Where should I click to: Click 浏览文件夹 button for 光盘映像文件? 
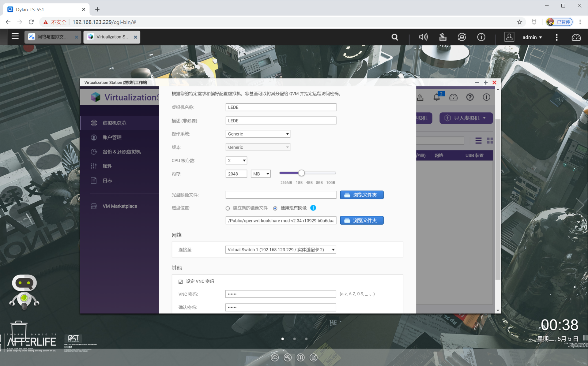click(361, 195)
